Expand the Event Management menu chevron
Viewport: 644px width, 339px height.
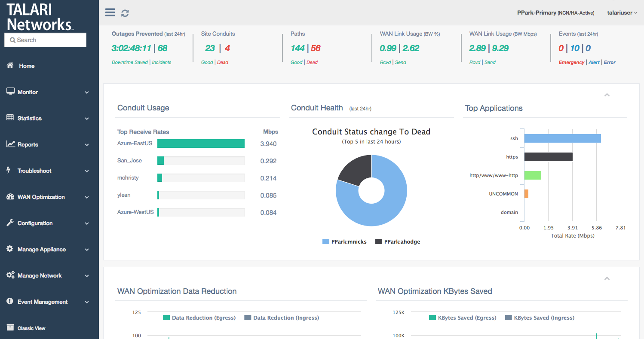point(87,302)
